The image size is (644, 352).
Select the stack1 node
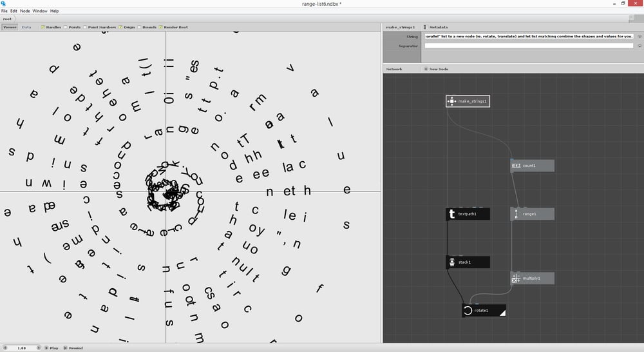468,262
